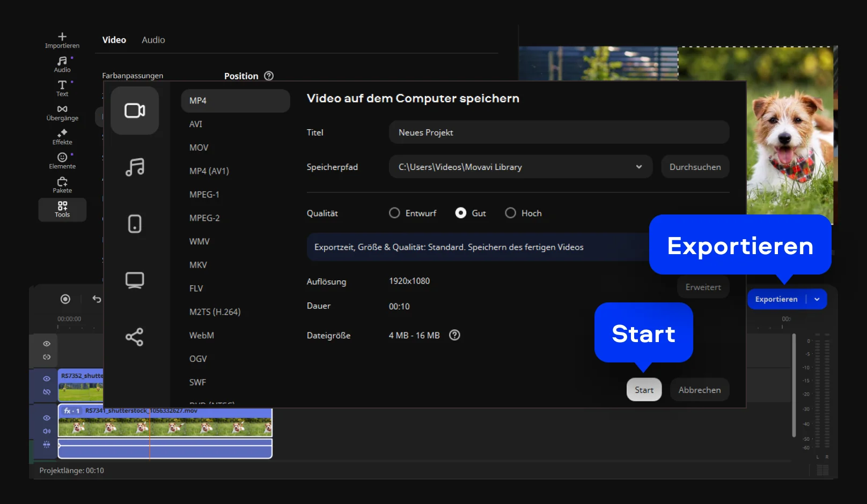Click help icon beside Dateigröße value
Image resolution: width=867 pixels, height=504 pixels.
pyautogui.click(x=454, y=335)
